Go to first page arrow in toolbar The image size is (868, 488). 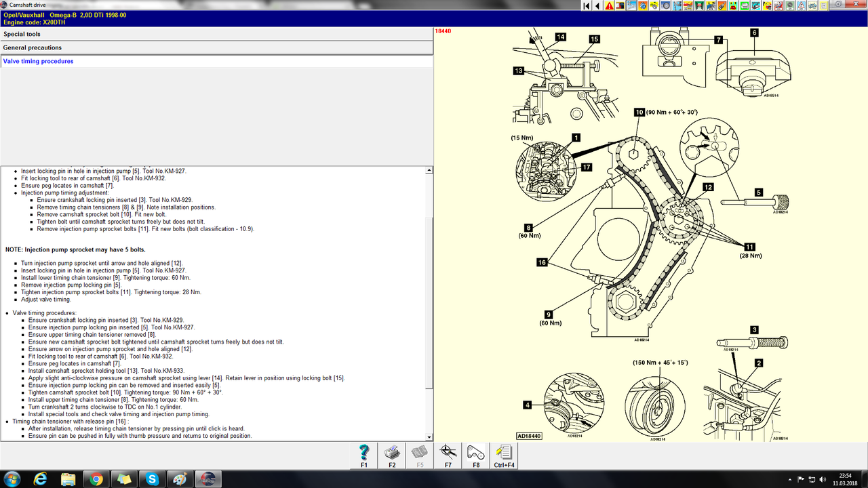[x=586, y=6]
